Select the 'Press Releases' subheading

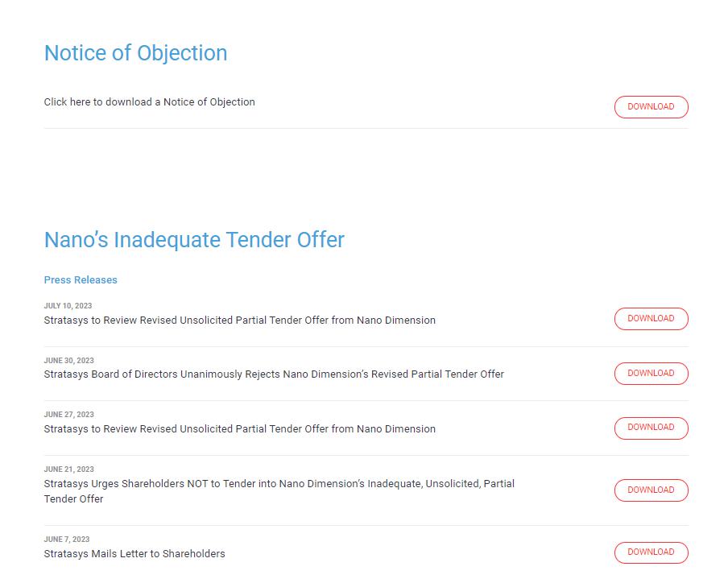pyautogui.click(x=81, y=280)
